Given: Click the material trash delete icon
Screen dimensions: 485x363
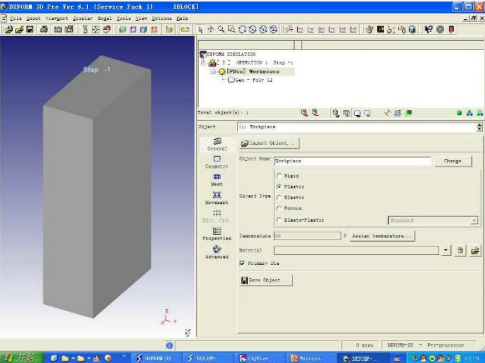Looking at the screenshot, I should coord(460,251).
